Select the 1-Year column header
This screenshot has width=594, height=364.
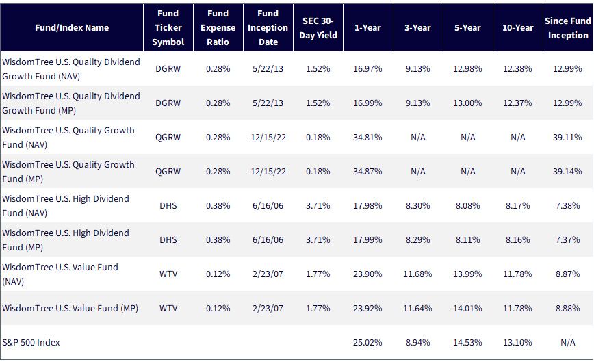pyautogui.click(x=367, y=27)
